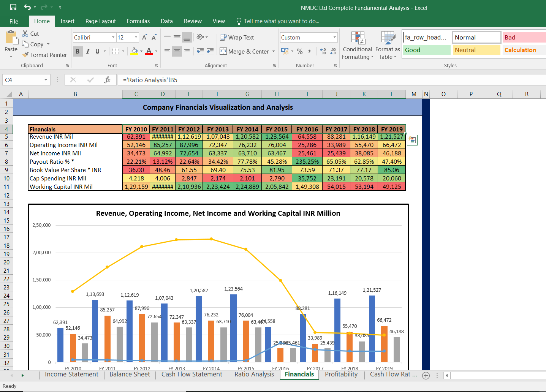Click the Top Align icon
Viewport: 546px width, 392px height.
coord(167,37)
